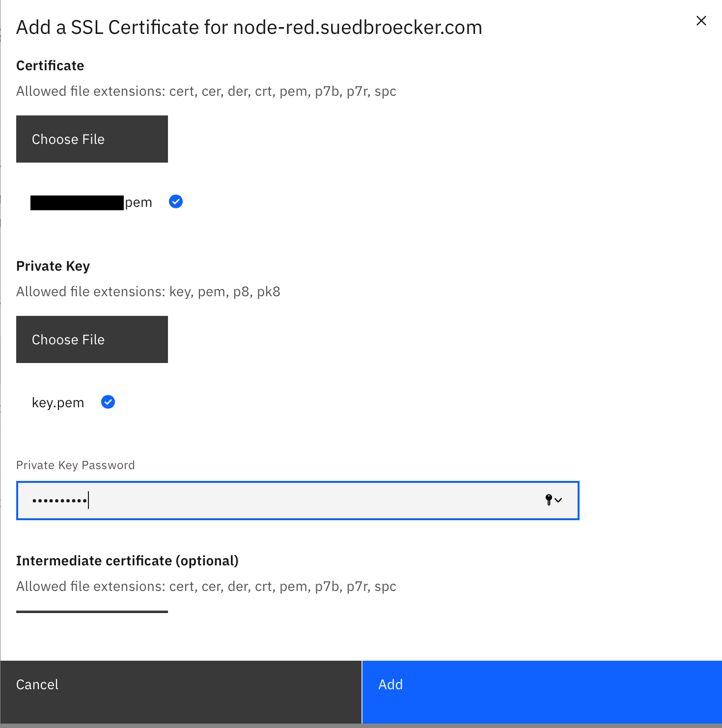Cancel adding the SSL certificate

click(x=181, y=692)
